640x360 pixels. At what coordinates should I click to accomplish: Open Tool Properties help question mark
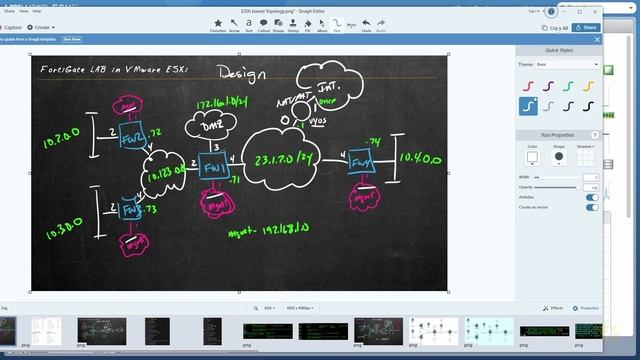594,135
